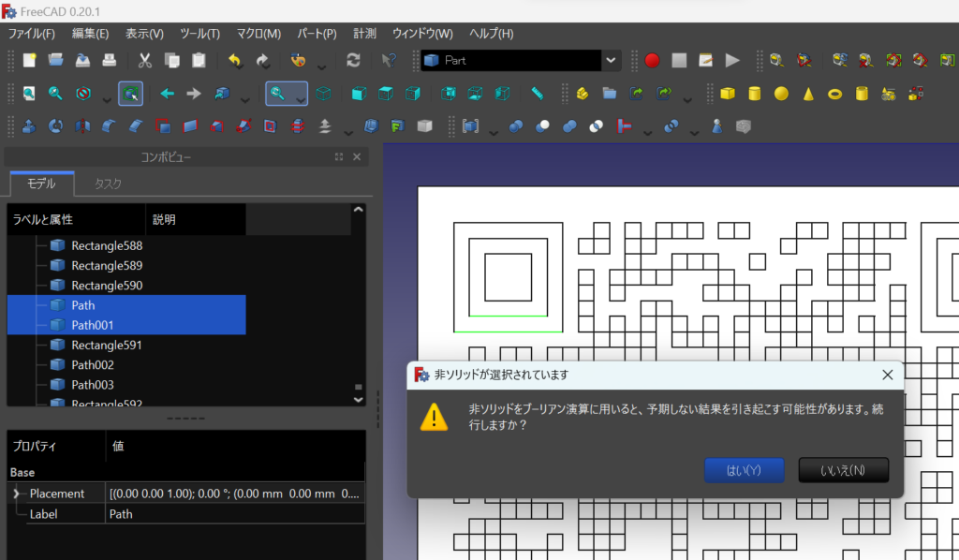Image resolution: width=959 pixels, height=560 pixels.
Task: Open dropdown arrow beside the appearance icon
Action: click(322, 66)
